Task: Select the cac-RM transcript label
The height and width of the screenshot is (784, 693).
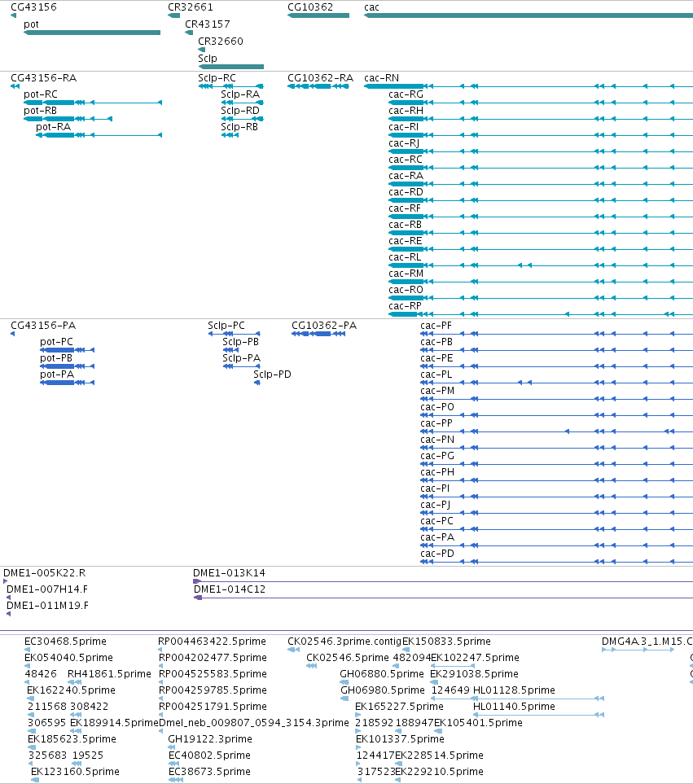Action: click(x=406, y=274)
